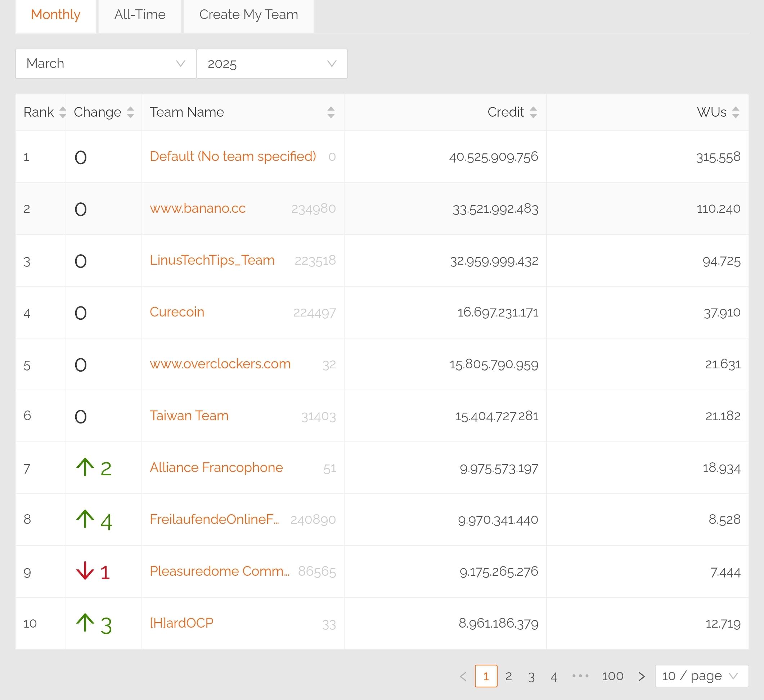764x700 pixels.
Task: Click the Change column sort icon
Action: tap(130, 112)
